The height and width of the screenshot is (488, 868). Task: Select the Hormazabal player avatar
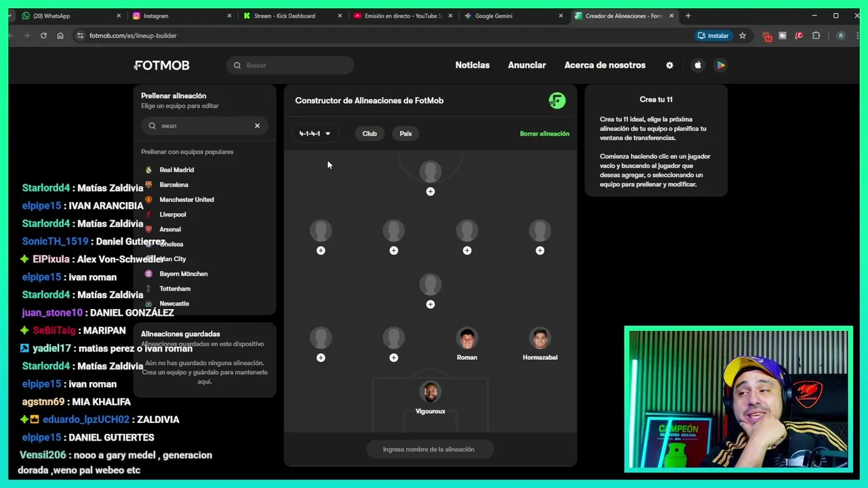point(540,338)
